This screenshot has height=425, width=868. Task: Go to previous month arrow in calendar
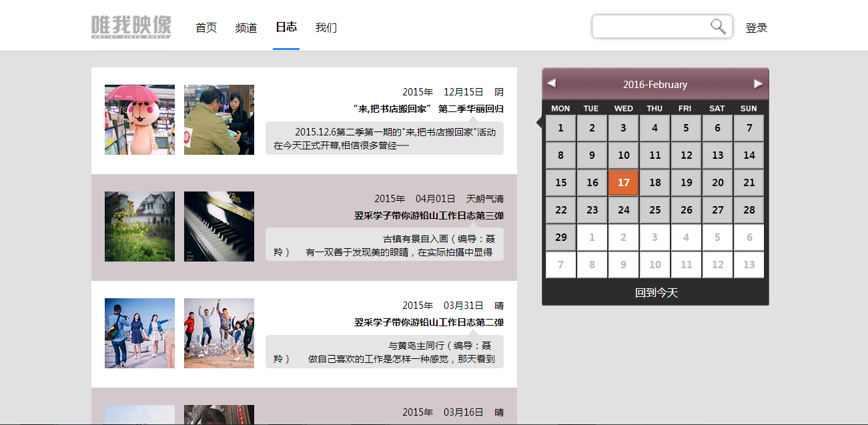click(551, 83)
